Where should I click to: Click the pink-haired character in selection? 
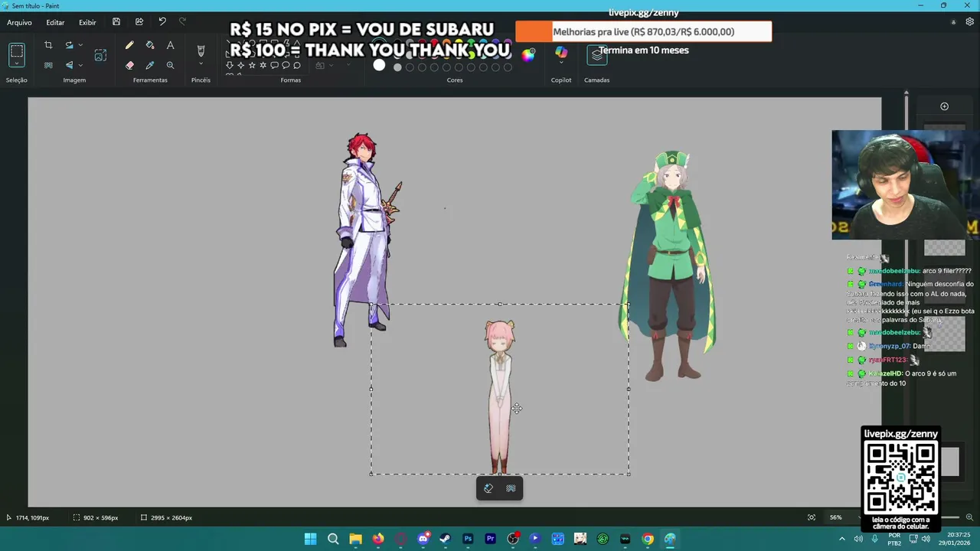[x=499, y=396]
